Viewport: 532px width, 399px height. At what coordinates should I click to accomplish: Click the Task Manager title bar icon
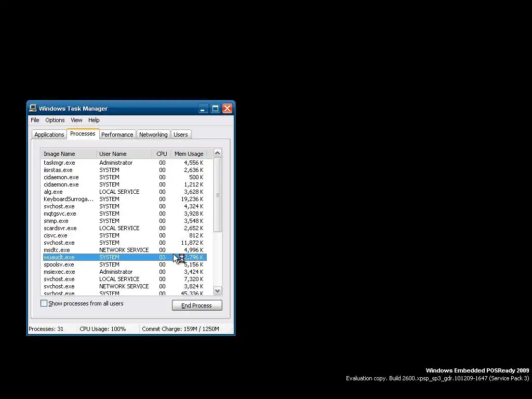coord(33,108)
